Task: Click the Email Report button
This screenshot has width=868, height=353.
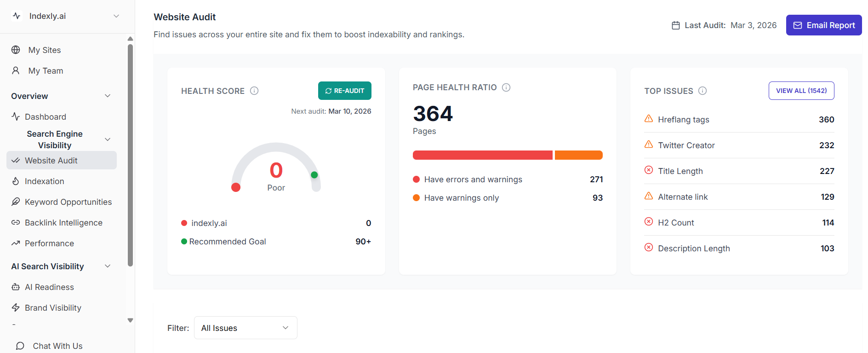Action: point(823,25)
